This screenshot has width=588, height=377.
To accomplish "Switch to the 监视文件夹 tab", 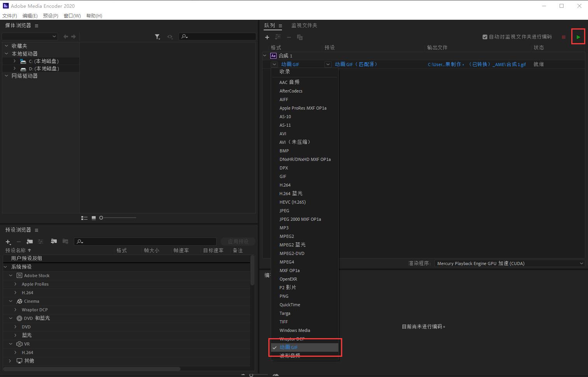I will [304, 25].
